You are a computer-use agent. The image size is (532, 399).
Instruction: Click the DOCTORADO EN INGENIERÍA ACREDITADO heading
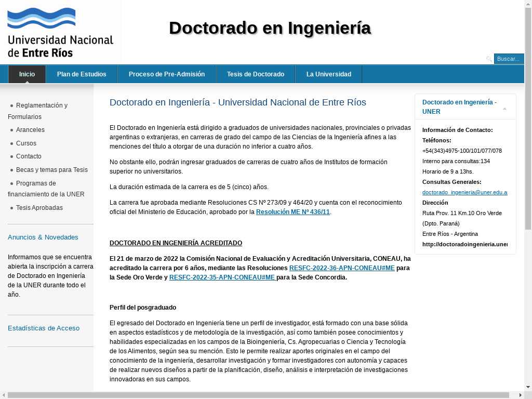176,243
